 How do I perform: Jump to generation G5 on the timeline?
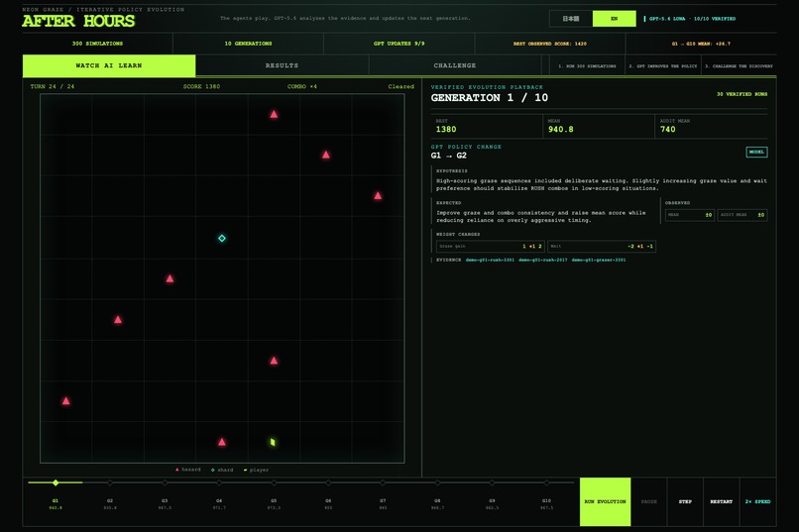pyautogui.click(x=274, y=494)
